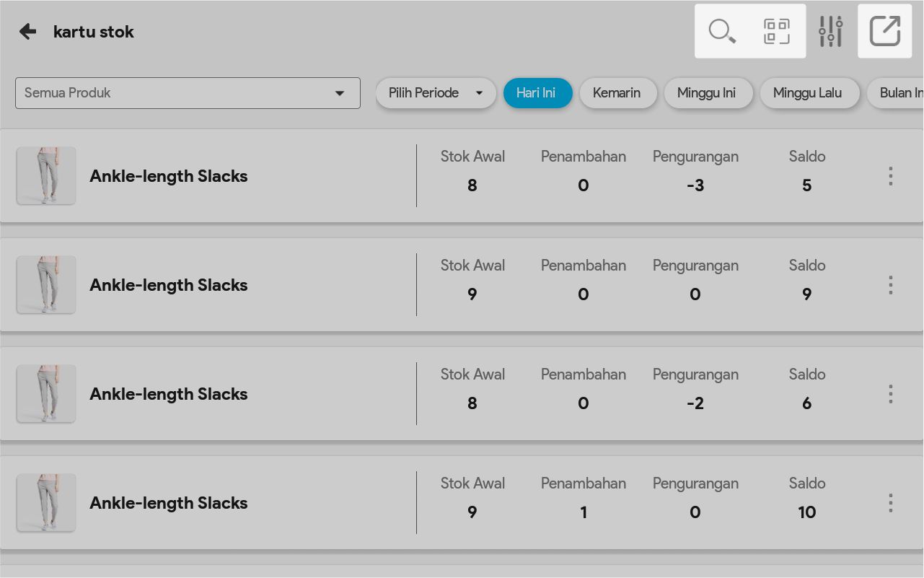Open the Pilih Periode dropdown
Screen dimensions: 924x578
(x=435, y=93)
